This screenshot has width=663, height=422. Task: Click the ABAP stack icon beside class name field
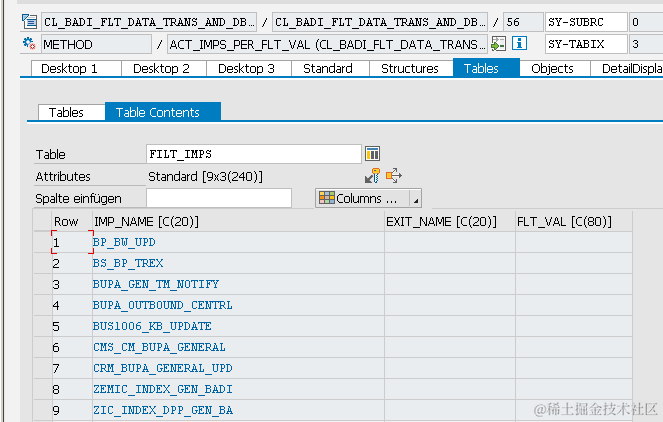[30, 22]
